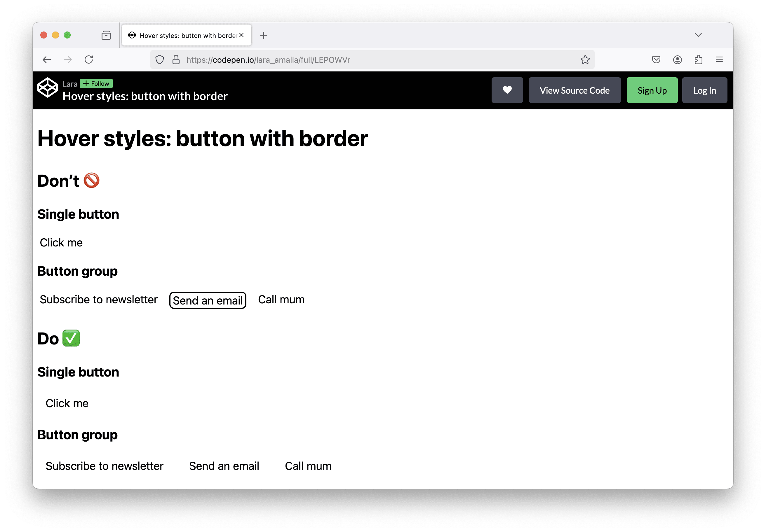Screen dimensions: 766x532
Task: Open View Source Code
Action: [x=574, y=90]
